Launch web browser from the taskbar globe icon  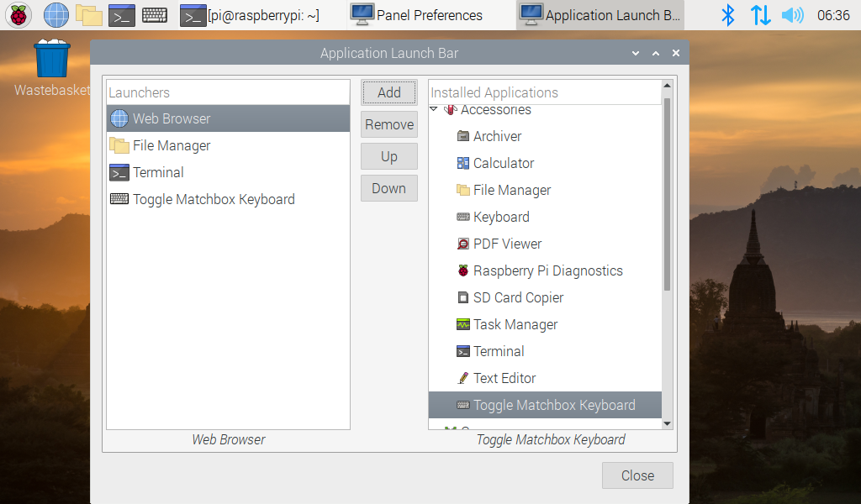tap(56, 15)
